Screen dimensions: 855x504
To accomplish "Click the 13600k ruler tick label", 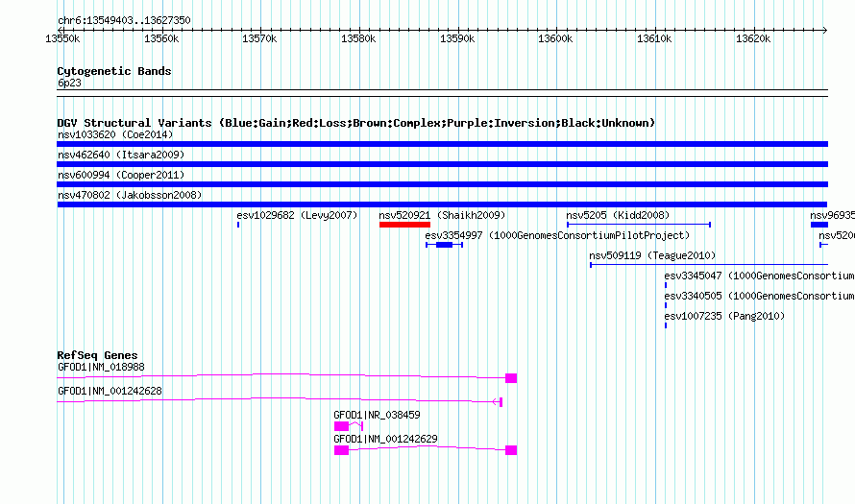I will pyautogui.click(x=555, y=38).
